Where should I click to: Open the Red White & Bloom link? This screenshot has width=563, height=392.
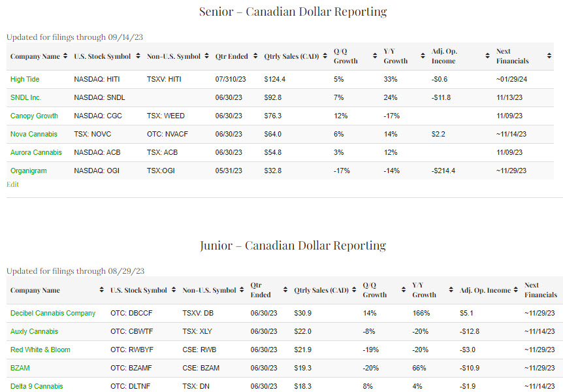pos(40,350)
